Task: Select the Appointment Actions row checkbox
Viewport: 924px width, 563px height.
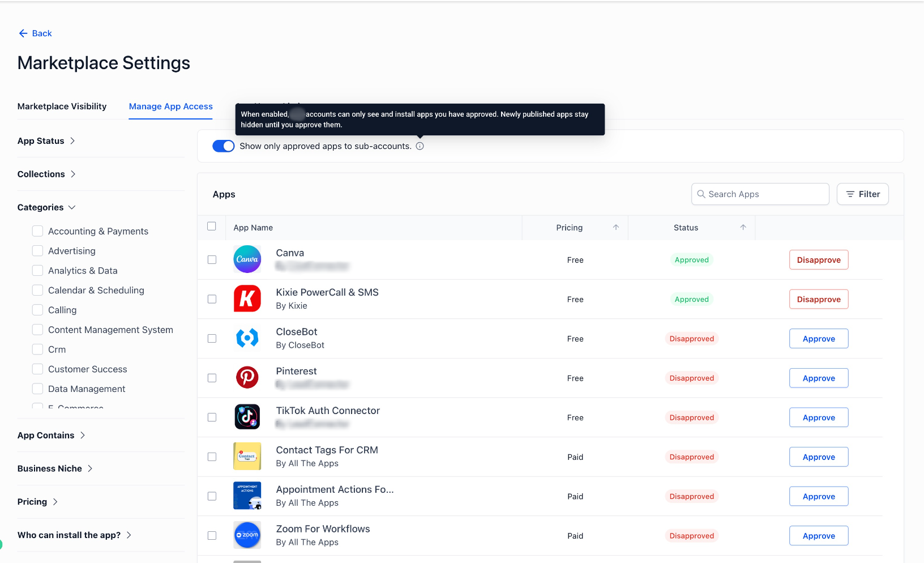Action: [x=212, y=496]
